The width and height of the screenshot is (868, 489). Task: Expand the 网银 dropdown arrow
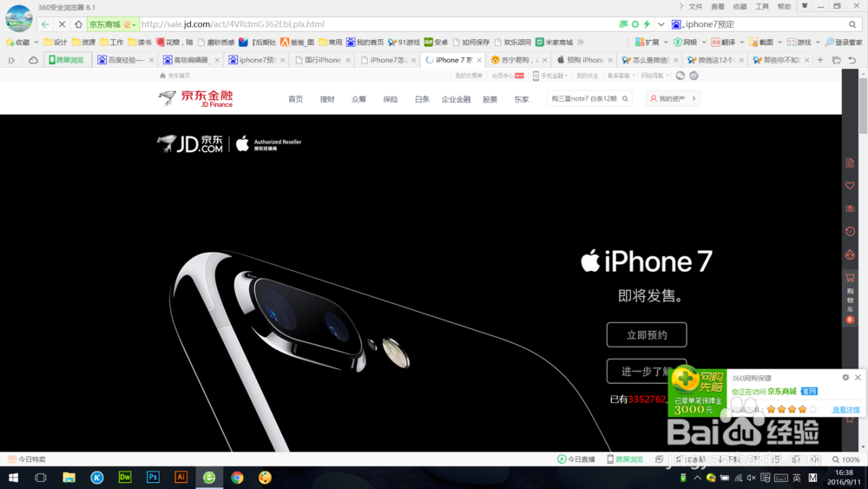(704, 42)
